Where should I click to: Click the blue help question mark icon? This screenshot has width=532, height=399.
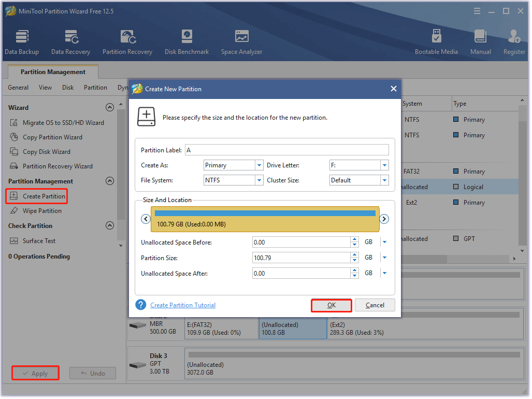tap(141, 306)
